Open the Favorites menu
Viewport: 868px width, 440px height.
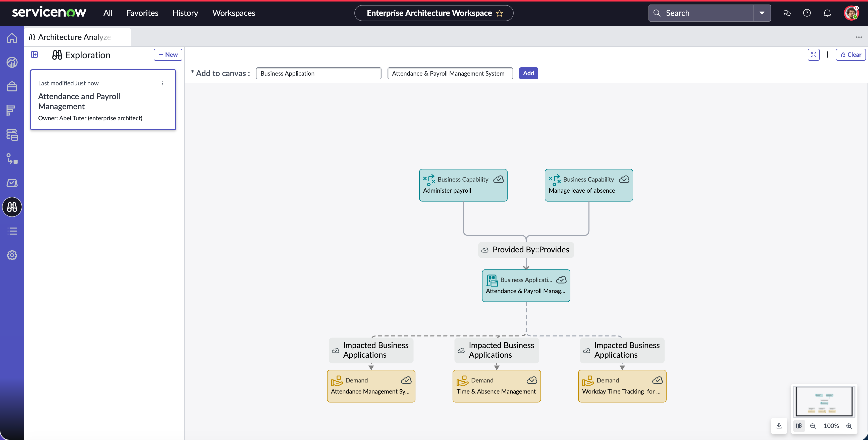(x=142, y=13)
